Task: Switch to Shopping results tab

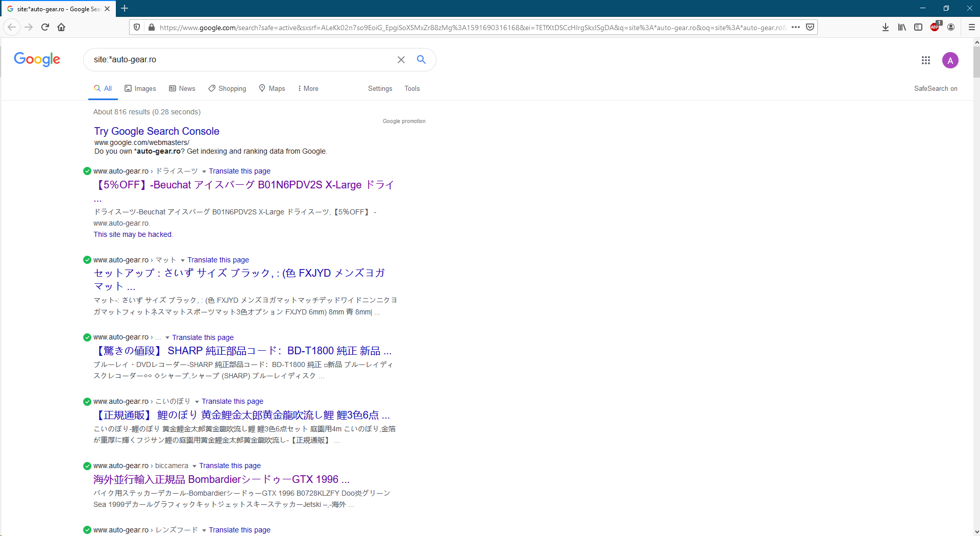Action: (x=227, y=88)
